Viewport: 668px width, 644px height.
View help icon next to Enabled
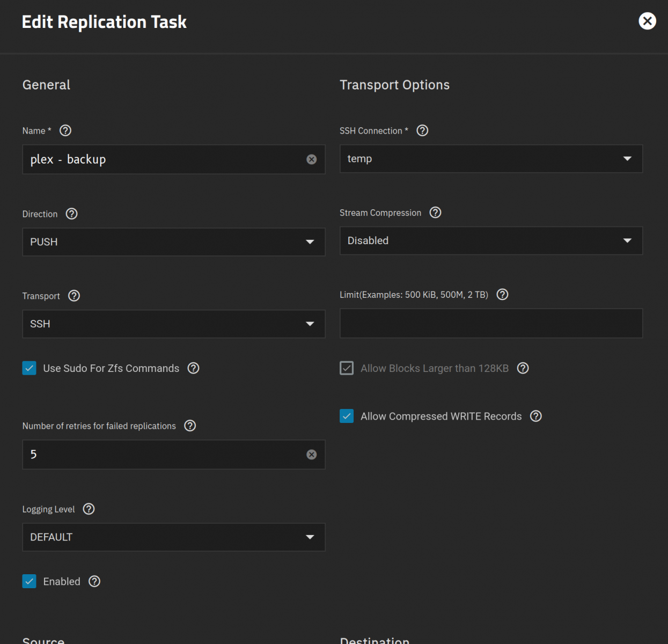point(94,581)
